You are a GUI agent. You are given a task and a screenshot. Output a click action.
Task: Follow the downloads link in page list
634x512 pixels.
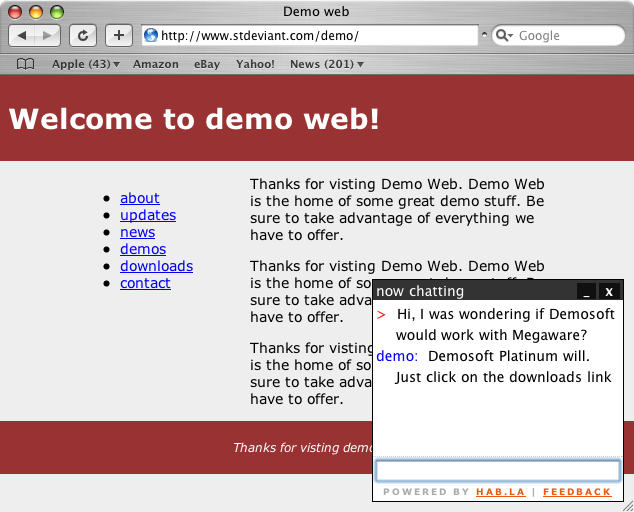[x=156, y=266]
